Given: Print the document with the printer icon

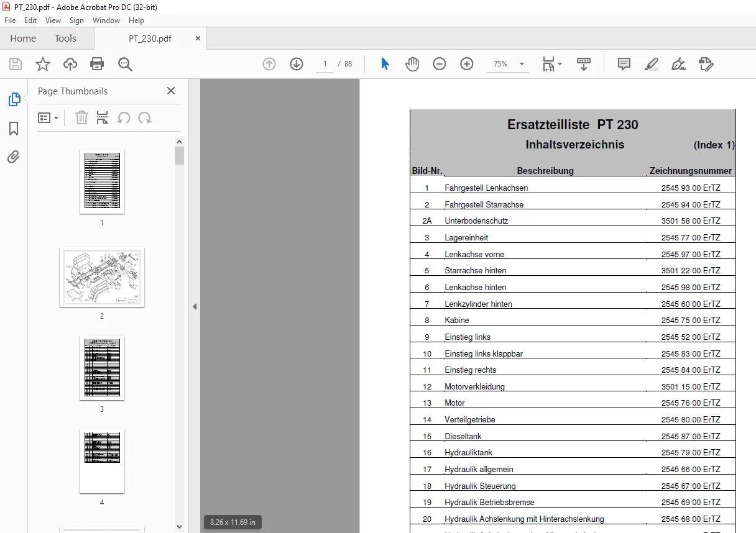Looking at the screenshot, I should pos(97,64).
